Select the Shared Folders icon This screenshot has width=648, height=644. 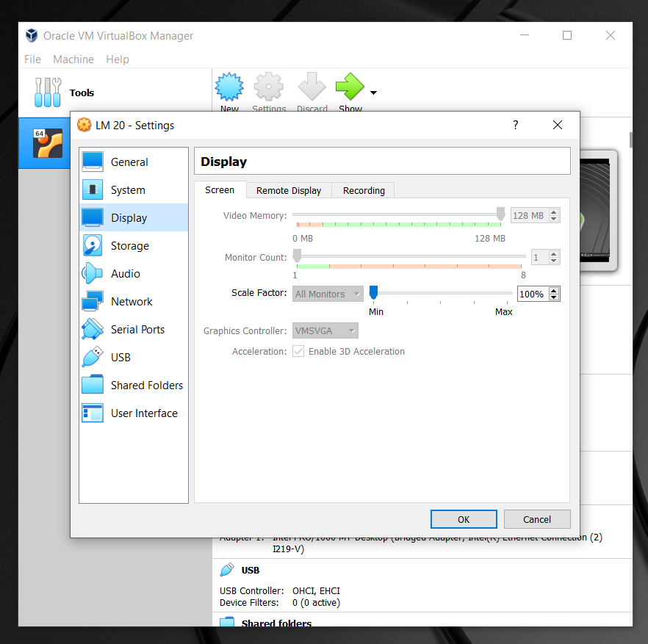[93, 386]
